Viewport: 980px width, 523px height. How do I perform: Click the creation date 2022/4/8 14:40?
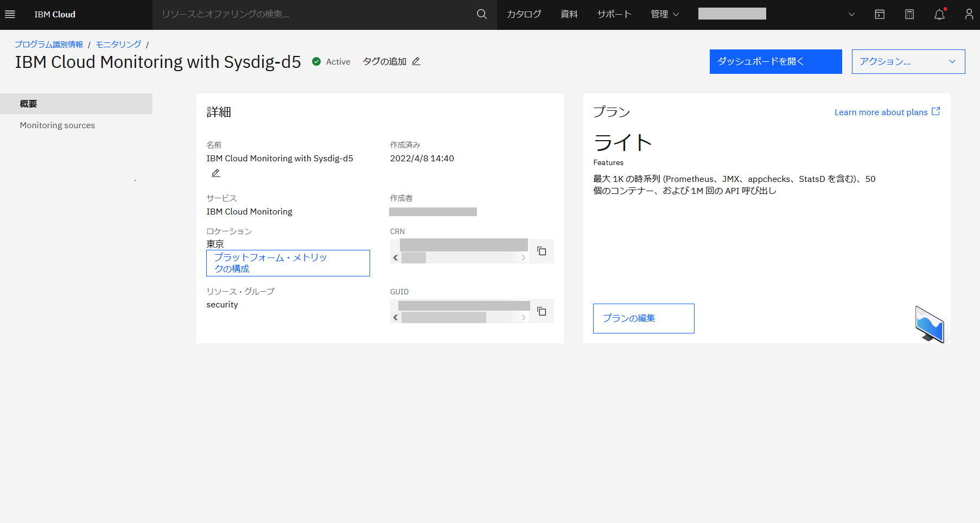[x=422, y=159]
